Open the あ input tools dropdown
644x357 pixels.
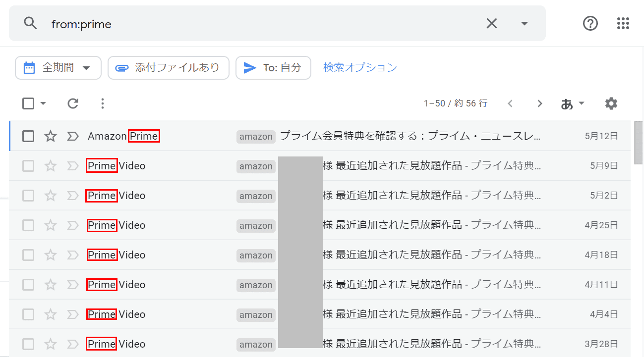click(x=573, y=103)
